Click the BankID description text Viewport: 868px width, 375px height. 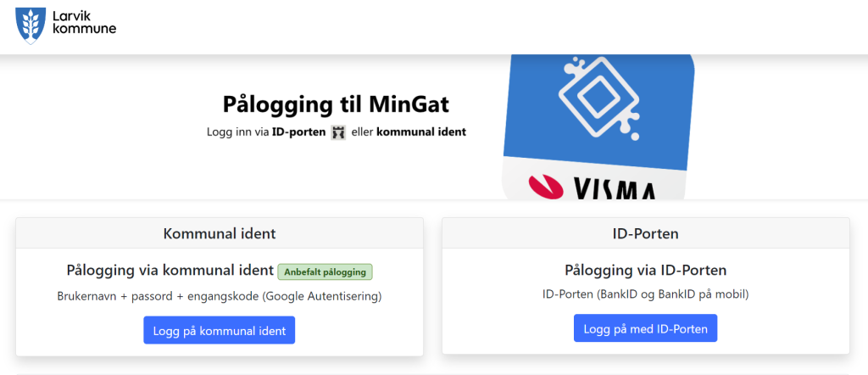click(646, 294)
